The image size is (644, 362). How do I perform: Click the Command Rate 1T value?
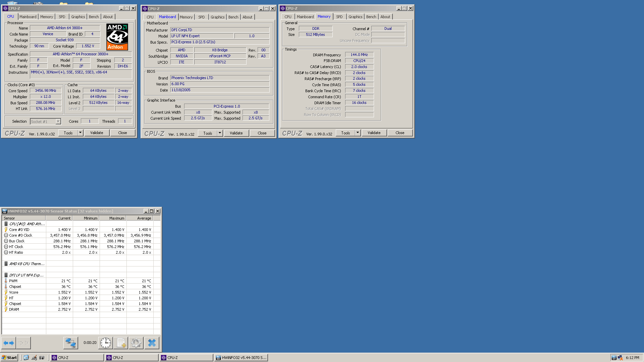tap(359, 97)
